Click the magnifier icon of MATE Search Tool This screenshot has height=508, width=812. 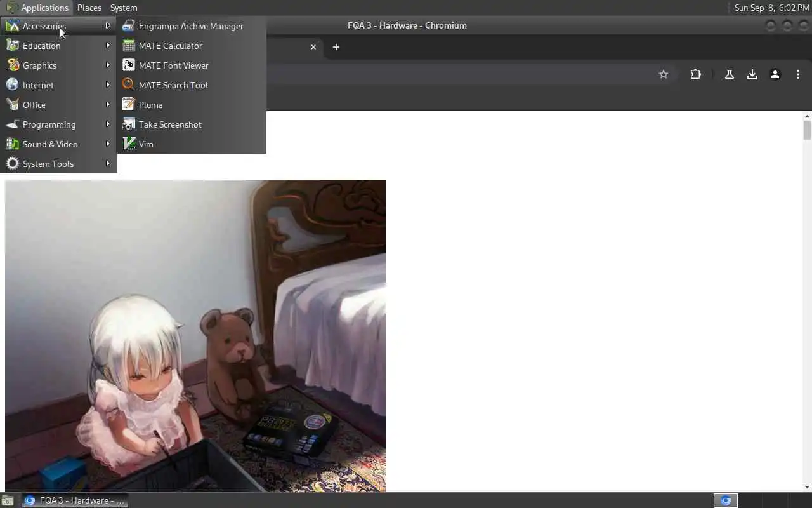[x=129, y=85]
